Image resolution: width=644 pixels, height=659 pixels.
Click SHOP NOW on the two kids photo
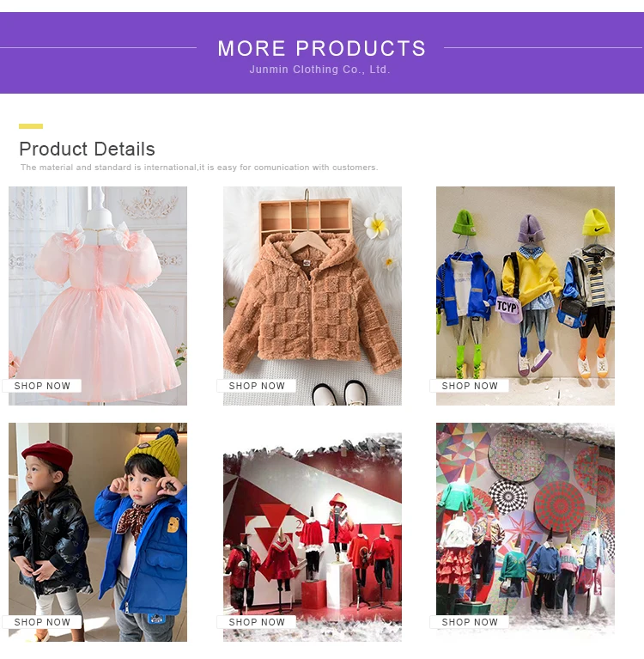coord(42,622)
